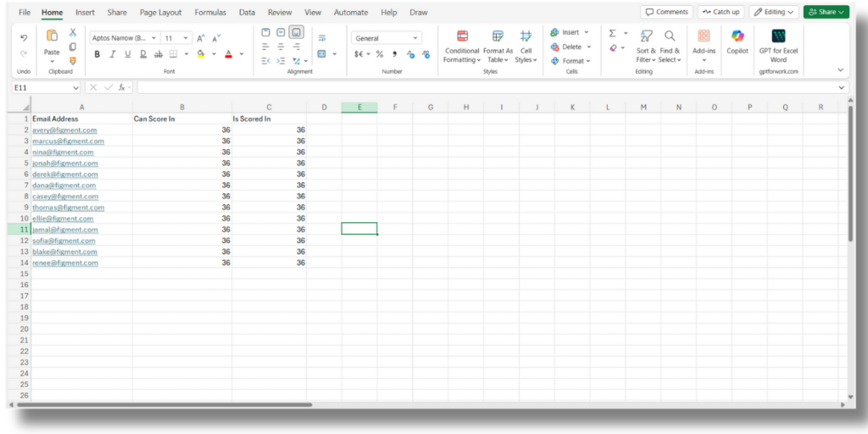Select the Format Painter brush icon
The image size is (868, 434).
pos(73,60)
